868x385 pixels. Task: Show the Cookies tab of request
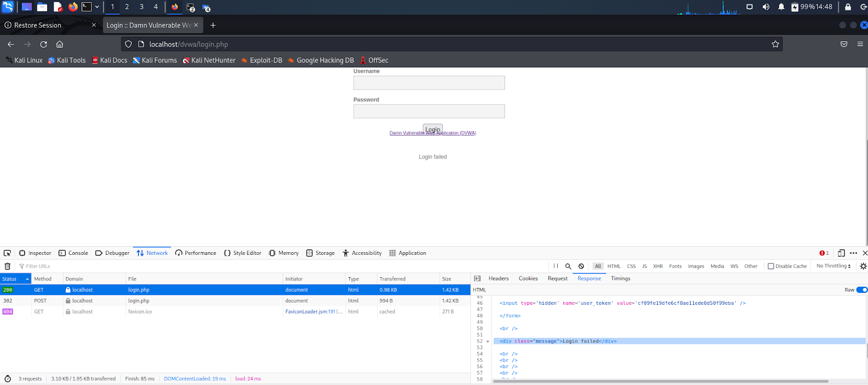(528, 279)
